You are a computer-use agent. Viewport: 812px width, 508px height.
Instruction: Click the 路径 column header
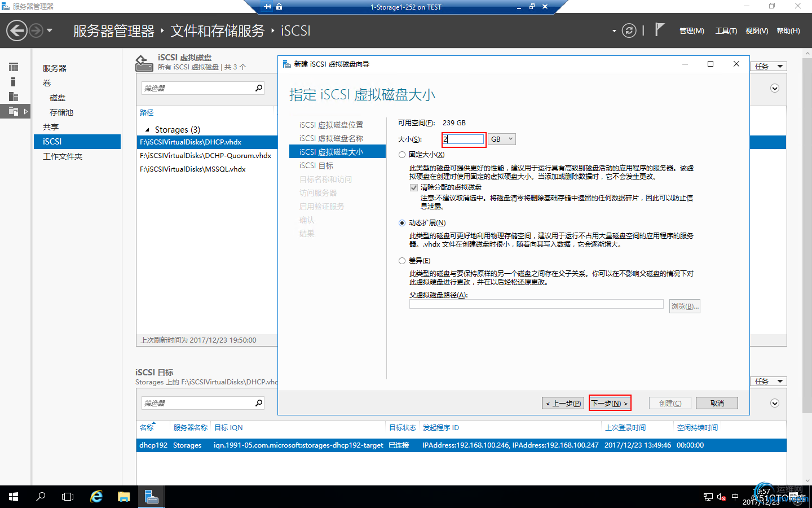147,113
